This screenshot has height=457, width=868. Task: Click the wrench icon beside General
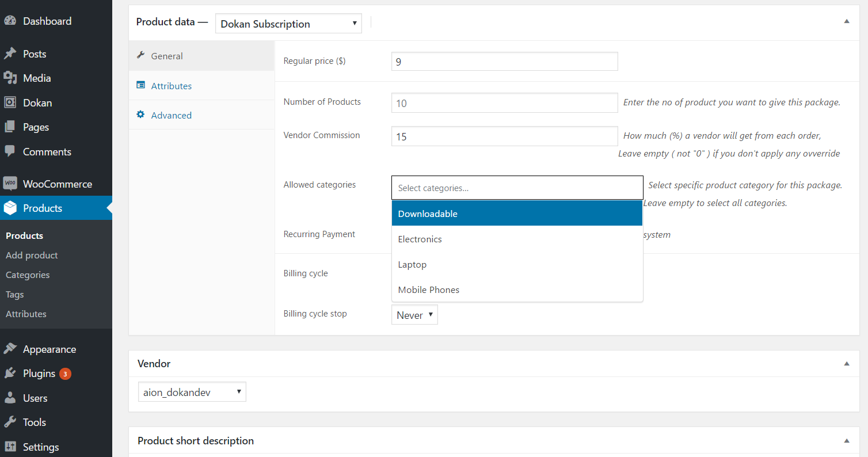(140, 55)
